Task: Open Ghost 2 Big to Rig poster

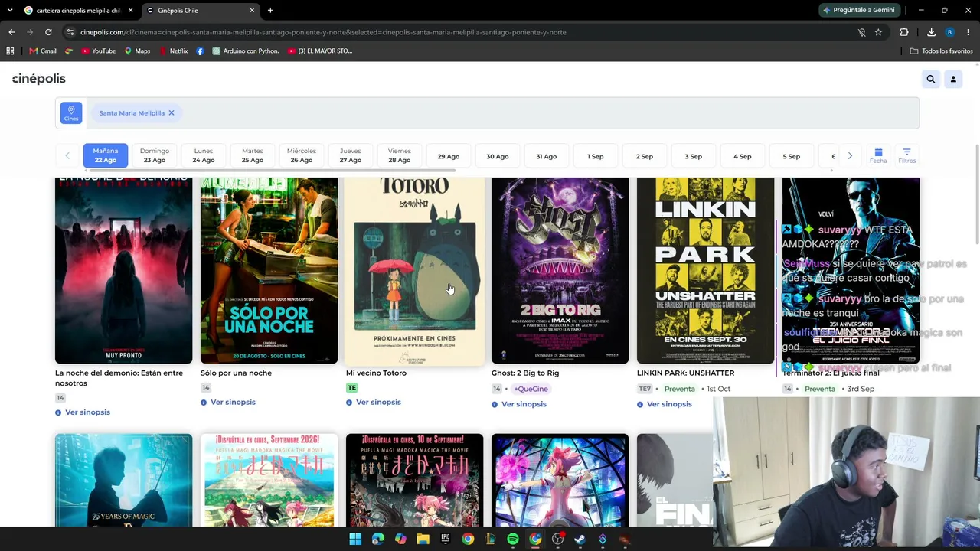Action: click(560, 270)
